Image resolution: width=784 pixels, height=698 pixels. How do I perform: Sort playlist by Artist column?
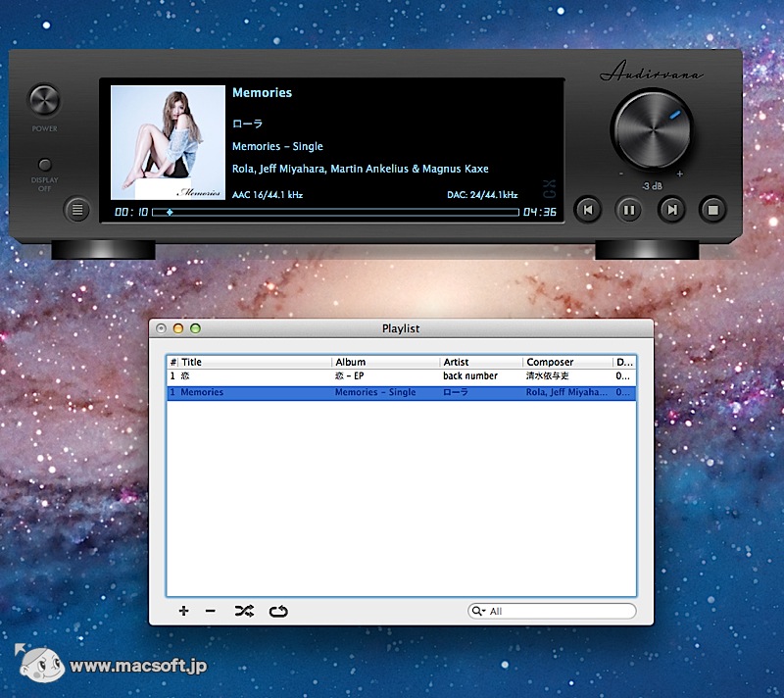(x=481, y=362)
